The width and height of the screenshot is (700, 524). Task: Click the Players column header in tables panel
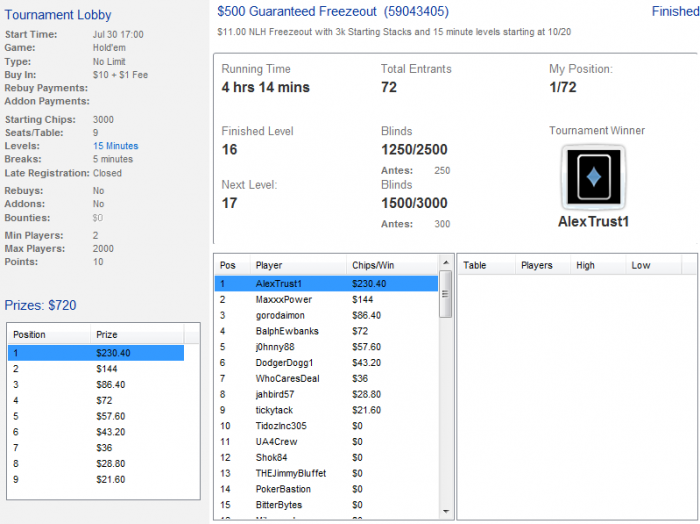pos(543,265)
